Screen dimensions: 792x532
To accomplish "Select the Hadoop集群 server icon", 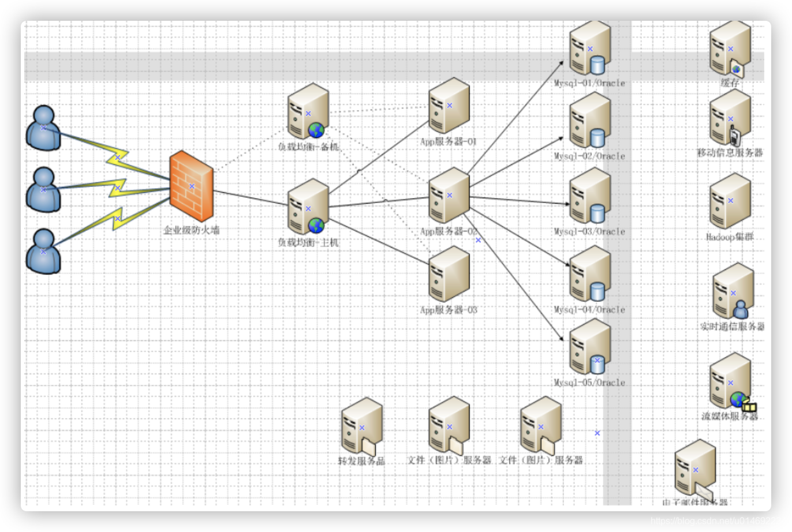I will tap(730, 201).
